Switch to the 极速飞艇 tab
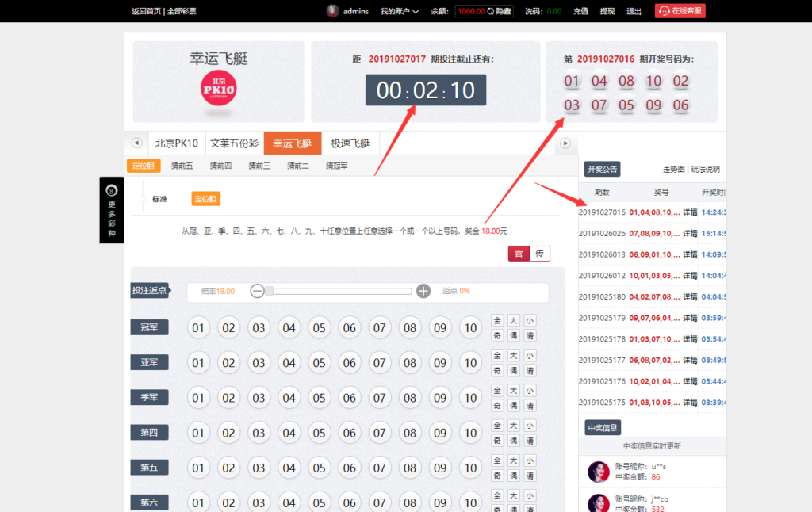The height and width of the screenshot is (512, 812). point(350,143)
